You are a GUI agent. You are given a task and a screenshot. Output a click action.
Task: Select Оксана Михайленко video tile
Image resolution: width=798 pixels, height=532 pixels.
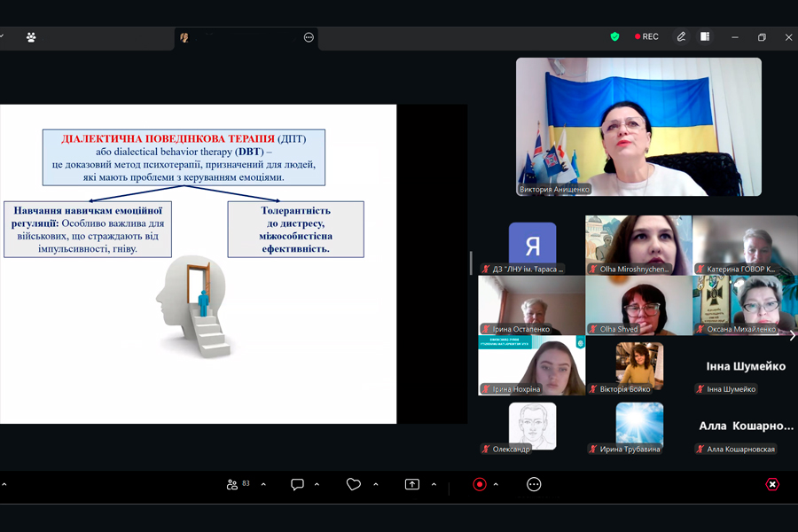[745, 305]
